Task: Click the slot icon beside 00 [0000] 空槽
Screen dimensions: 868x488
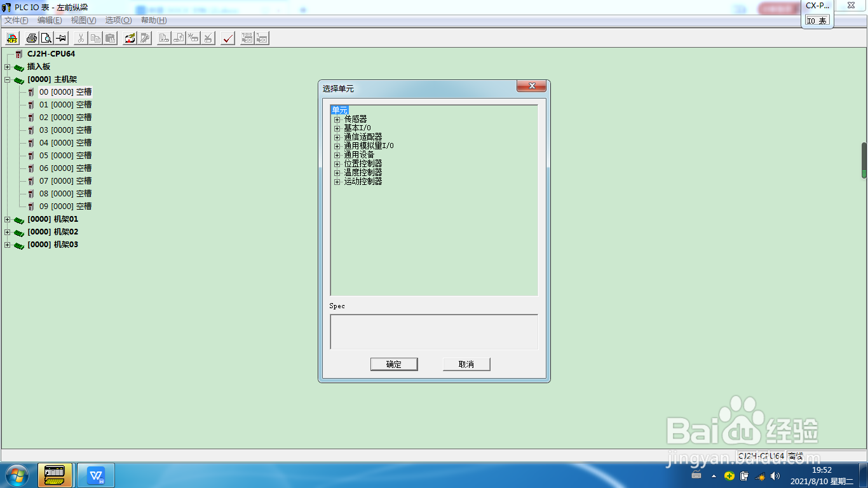Action: (31, 92)
